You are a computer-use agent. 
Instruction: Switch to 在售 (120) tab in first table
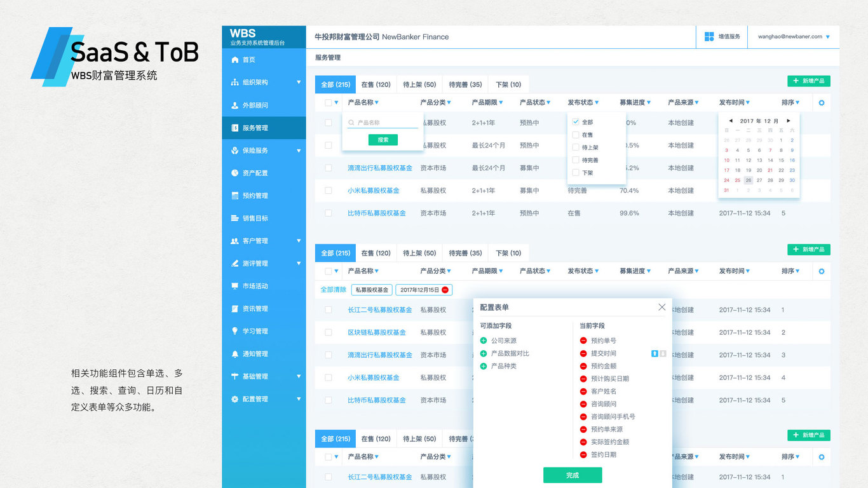376,85
